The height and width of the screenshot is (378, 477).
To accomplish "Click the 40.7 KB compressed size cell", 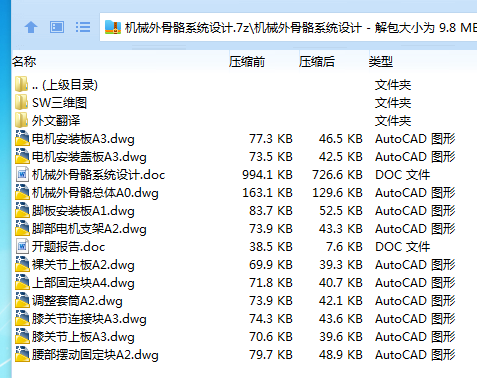I will click(x=341, y=283).
